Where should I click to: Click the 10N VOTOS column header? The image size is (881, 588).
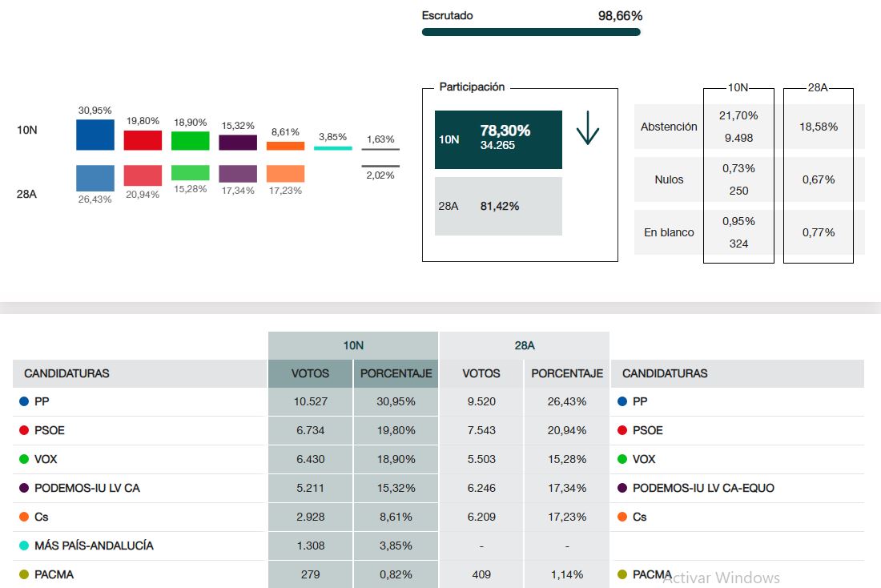pyautogui.click(x=310, y=373)
